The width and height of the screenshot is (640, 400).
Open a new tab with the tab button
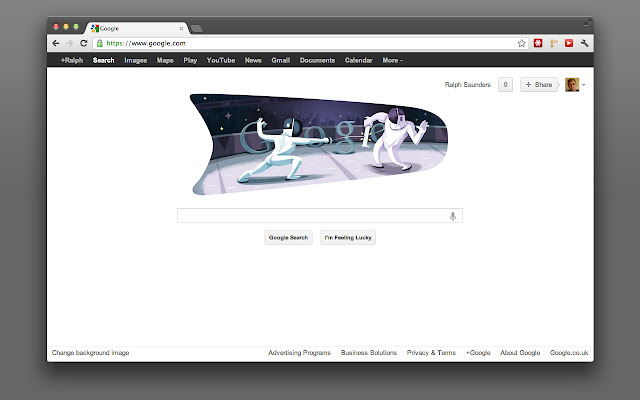196,28
